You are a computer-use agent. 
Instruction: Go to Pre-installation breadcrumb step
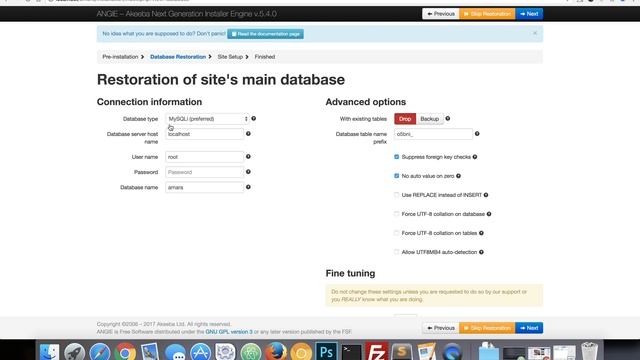[120, 57]
